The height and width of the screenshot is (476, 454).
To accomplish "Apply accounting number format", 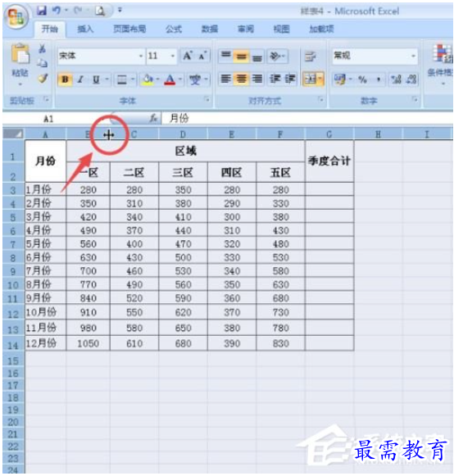I will 339,79.
